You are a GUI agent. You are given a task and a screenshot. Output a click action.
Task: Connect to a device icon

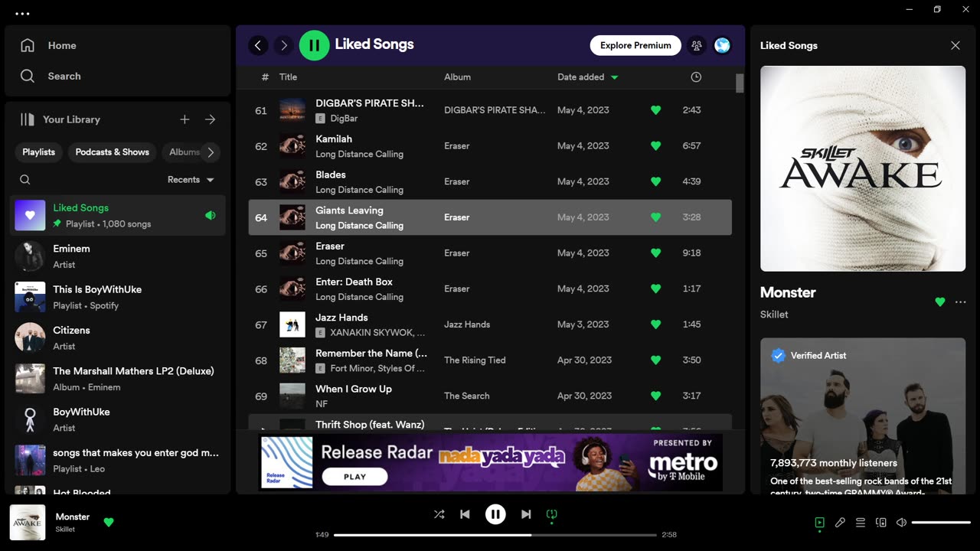881,523
